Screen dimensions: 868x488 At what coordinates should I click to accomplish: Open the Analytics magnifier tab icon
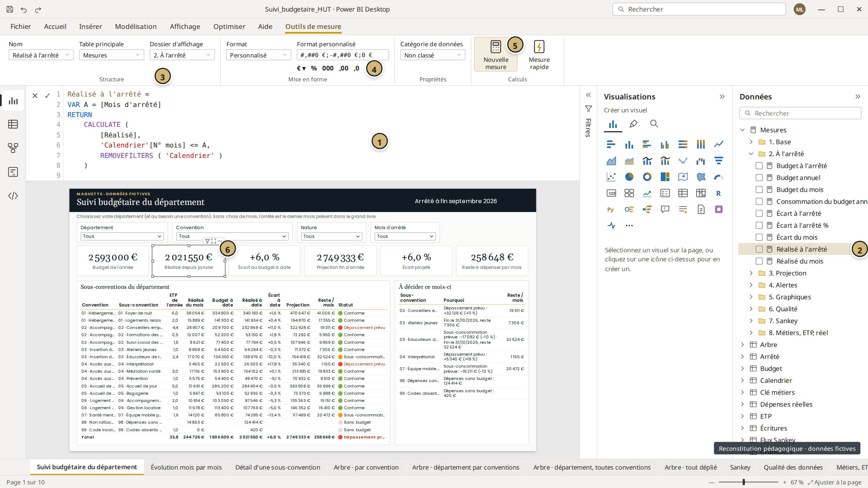[654, 124]
